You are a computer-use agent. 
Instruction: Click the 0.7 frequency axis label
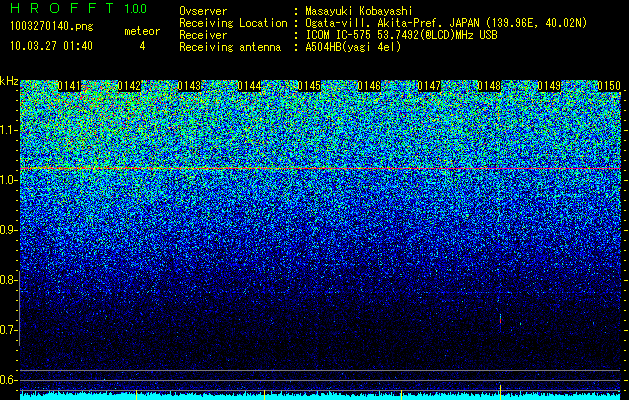[8, 330]
